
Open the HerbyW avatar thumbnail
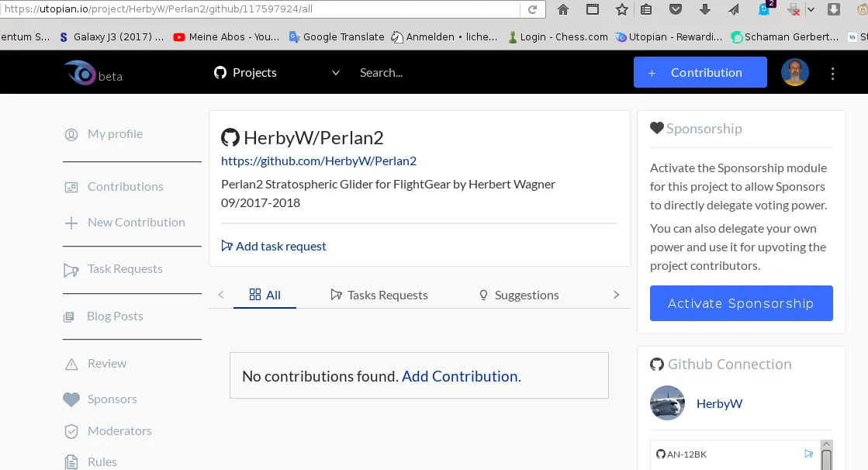(x=667, y=403)
